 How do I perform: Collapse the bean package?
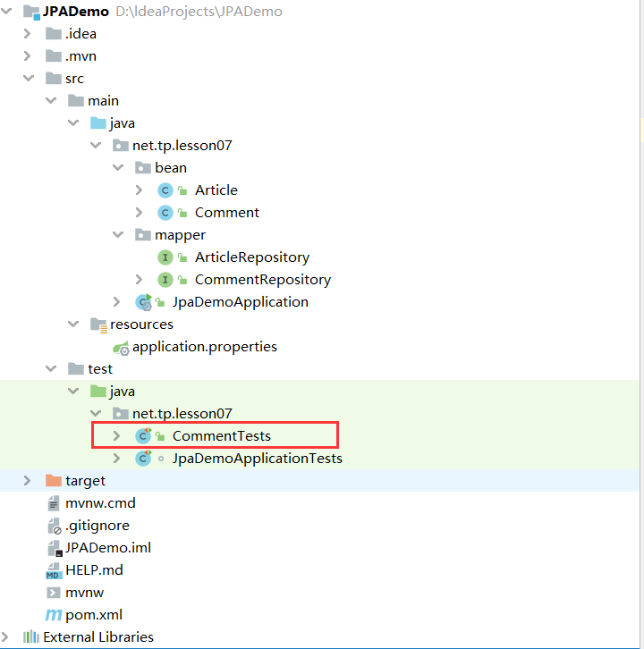point(118,167)
